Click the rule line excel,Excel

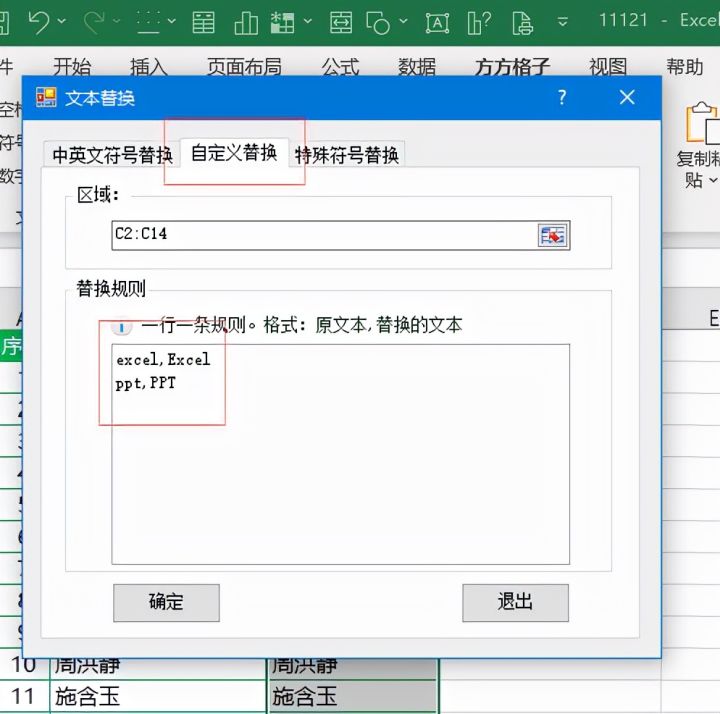163,359
